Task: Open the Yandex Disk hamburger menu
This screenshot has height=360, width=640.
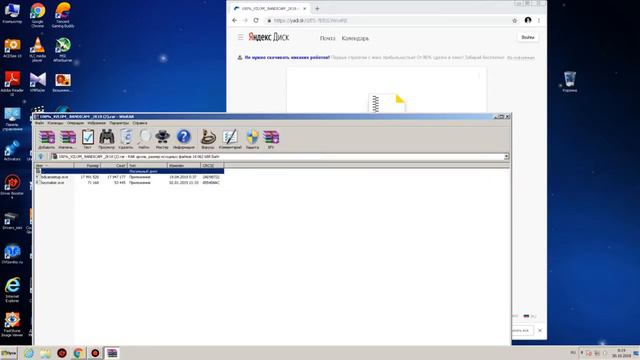Action: point(240,37)
